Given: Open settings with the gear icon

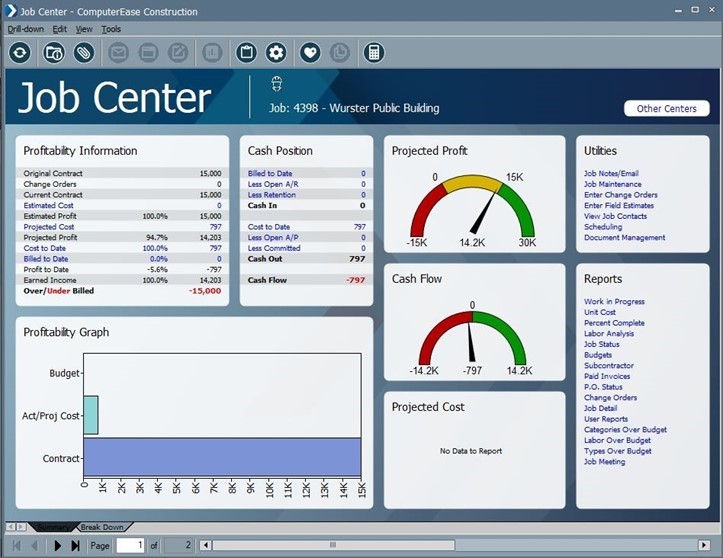Looking at the screenshot, I should [x=276, y=52].
